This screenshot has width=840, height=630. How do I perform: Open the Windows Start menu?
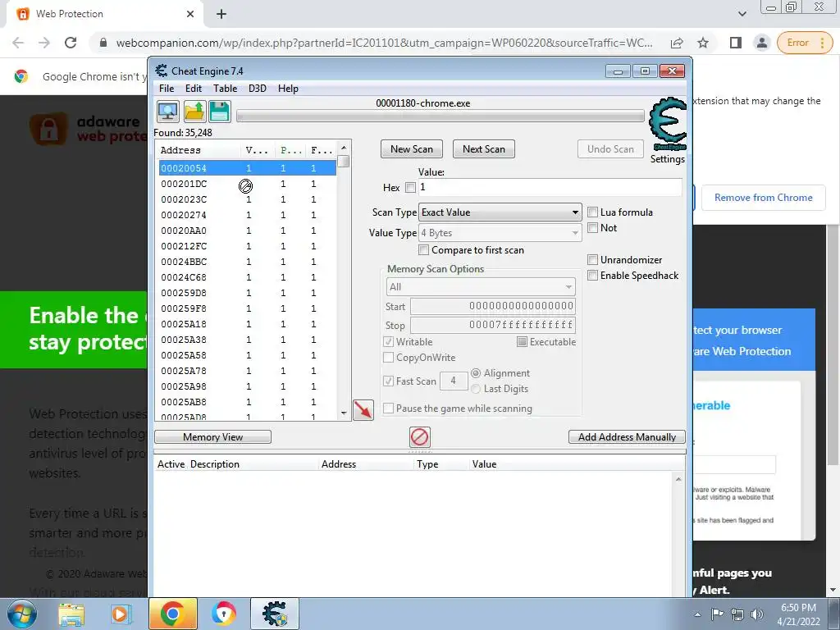point(21,614)
